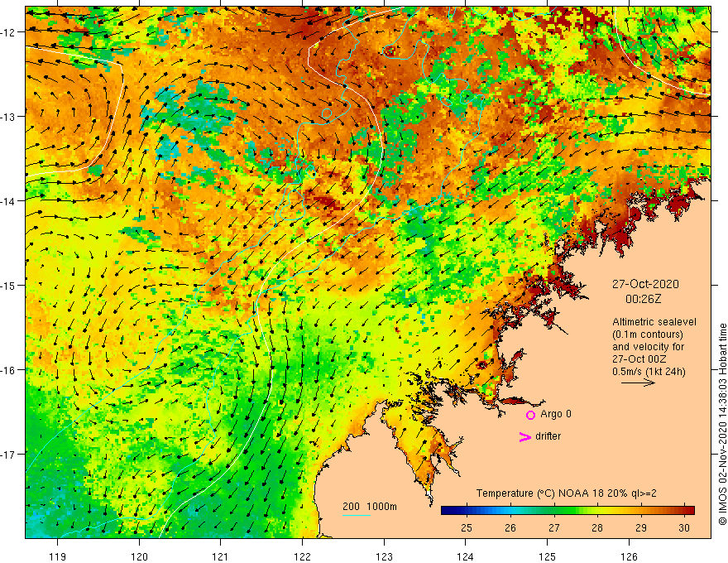Click the '0.5m/s (1kt 24h)' text
This screenshot has width=728, height=563.
(649, 372)
